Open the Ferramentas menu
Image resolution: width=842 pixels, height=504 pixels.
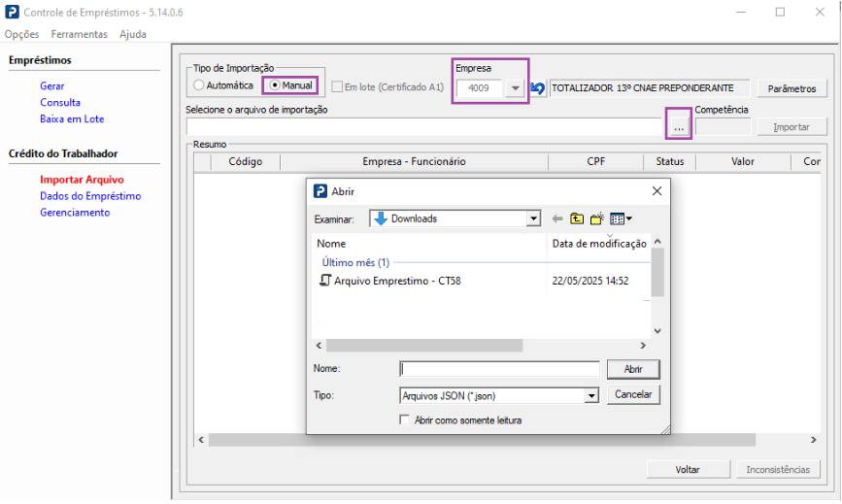coord(80,34)
